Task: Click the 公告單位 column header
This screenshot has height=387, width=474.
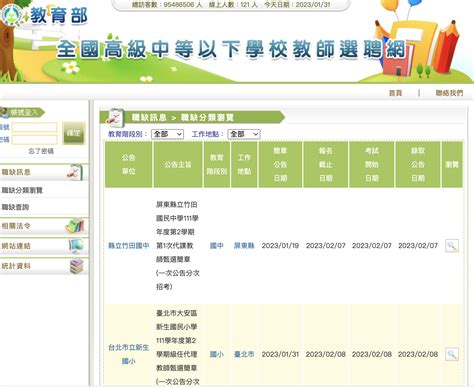Action: (129, 164)
